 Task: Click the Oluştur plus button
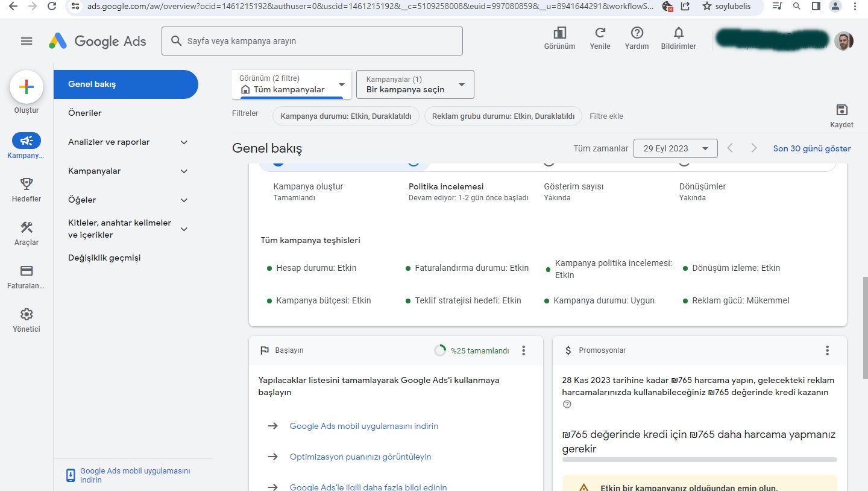27,87
